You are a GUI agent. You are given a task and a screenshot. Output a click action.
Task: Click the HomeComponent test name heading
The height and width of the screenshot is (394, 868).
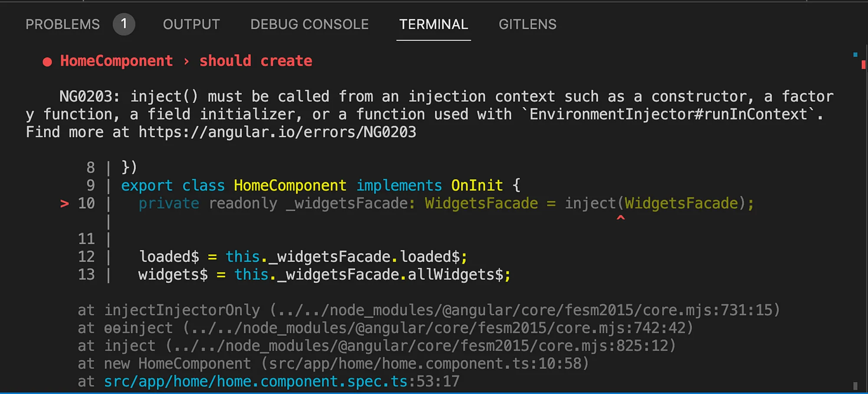point(116,61)
